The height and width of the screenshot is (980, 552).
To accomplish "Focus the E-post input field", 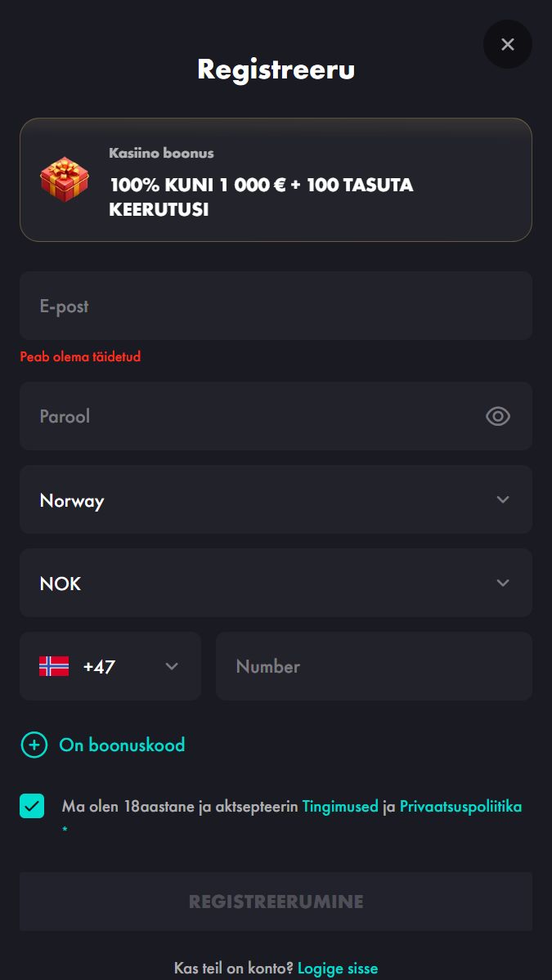I will pyautogui.click(x=276, y=306).
